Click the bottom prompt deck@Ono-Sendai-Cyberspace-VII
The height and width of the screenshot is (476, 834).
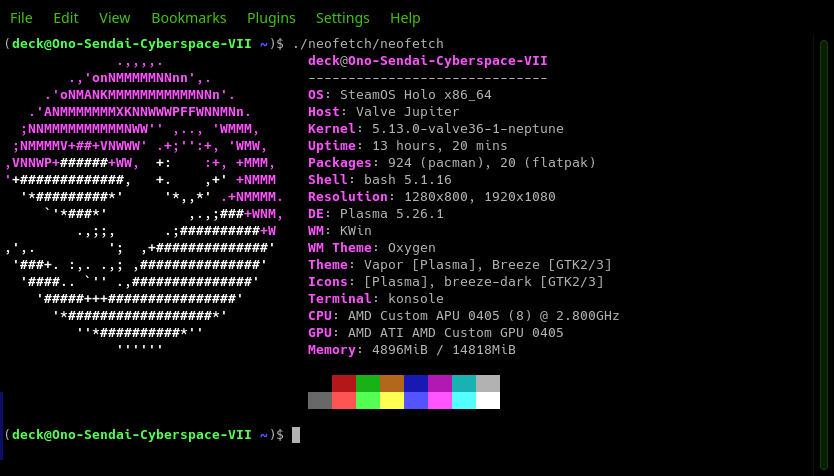pyautogui.click(x=131, y=435)
